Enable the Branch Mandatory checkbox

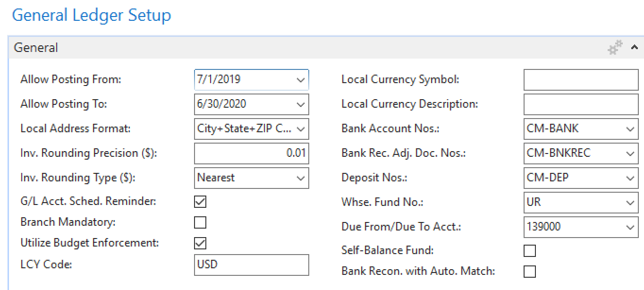[x=200, y=222]
